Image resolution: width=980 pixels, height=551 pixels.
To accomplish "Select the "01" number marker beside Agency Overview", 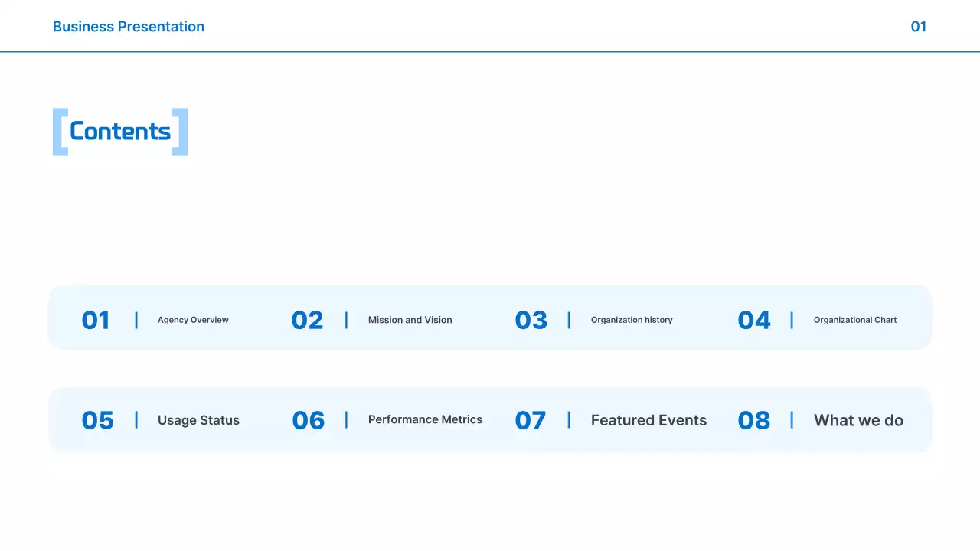I will tap(95, 320).
